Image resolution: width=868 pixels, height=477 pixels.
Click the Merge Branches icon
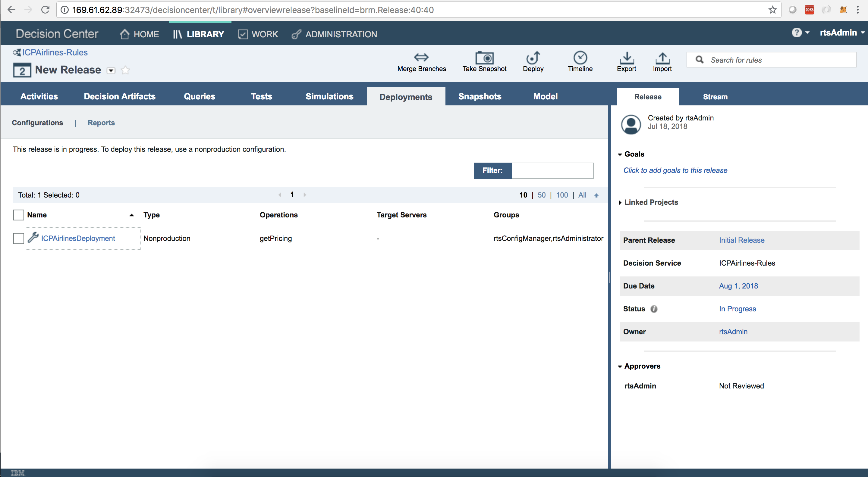coord(421,57)
